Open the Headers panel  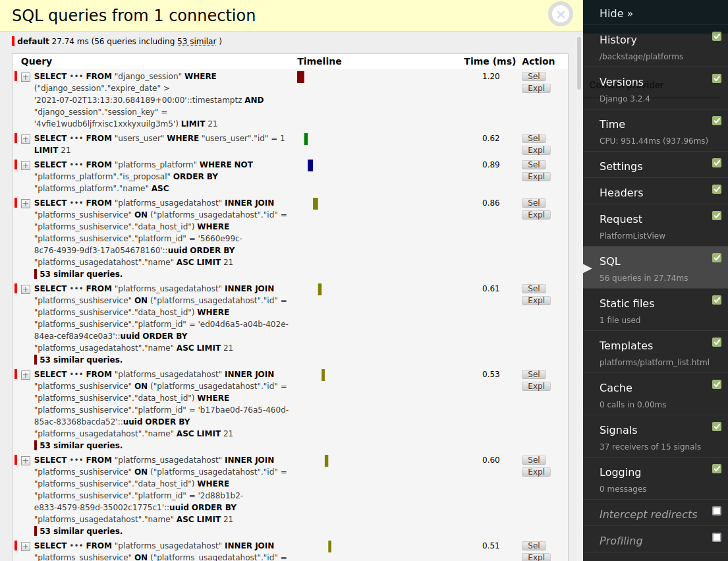(x=622, y=191)
